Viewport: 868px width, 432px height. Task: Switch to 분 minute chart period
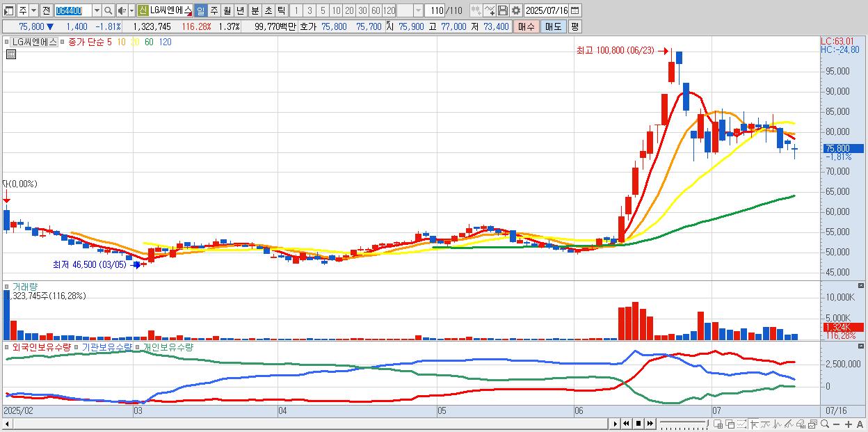point(255,10)
